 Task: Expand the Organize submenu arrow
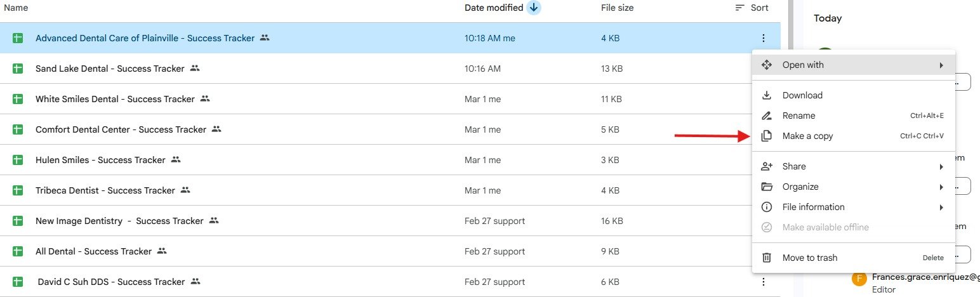(x=942, y=187)
